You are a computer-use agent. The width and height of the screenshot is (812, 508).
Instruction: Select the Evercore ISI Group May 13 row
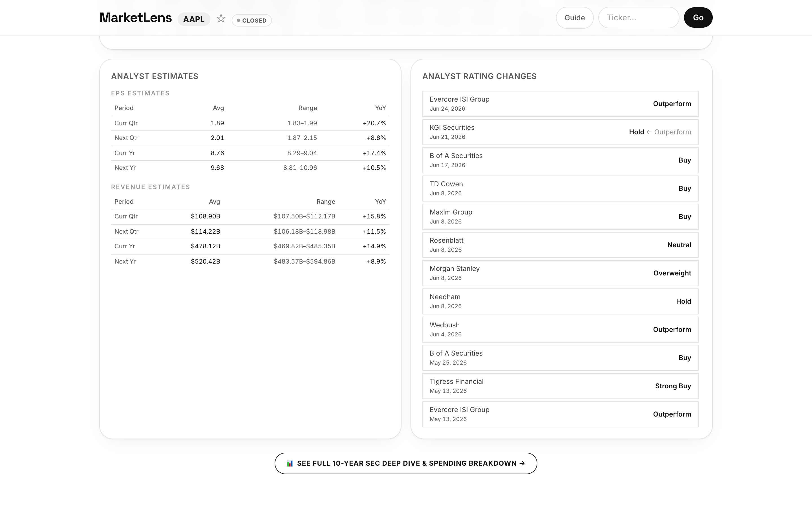point(560,414)
